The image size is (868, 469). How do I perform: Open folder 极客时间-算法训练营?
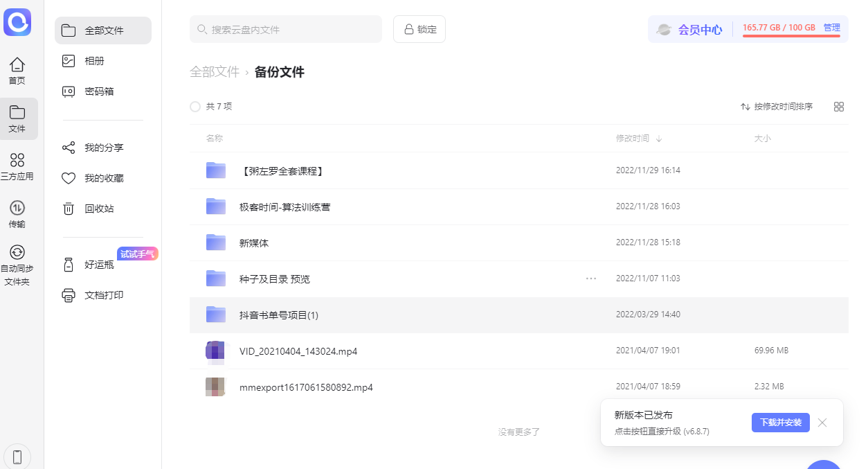(x=285, y=207)
